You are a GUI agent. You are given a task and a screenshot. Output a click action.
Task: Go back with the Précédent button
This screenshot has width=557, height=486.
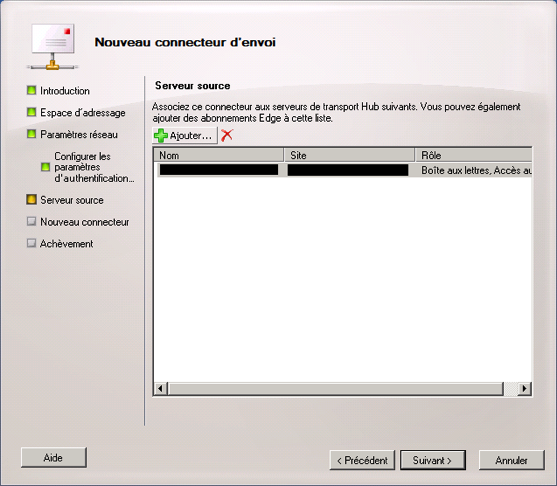coord(362,460)
